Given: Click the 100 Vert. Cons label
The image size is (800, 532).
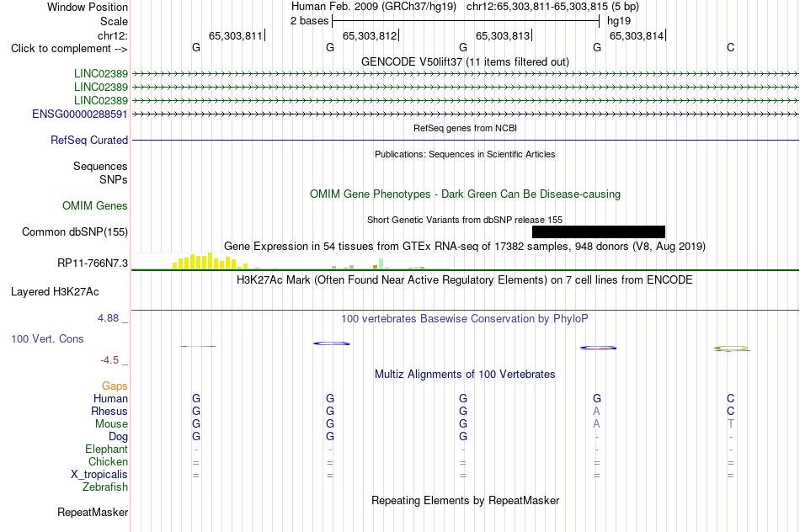Looking at the screenshot, I should tap(47, 338).
